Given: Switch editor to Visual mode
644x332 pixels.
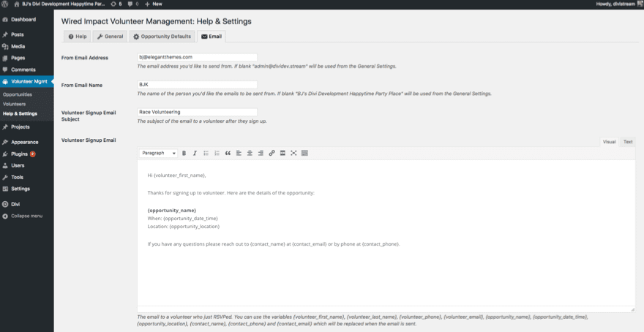Looking at the screenshot, I should click(x=609, y=142).
